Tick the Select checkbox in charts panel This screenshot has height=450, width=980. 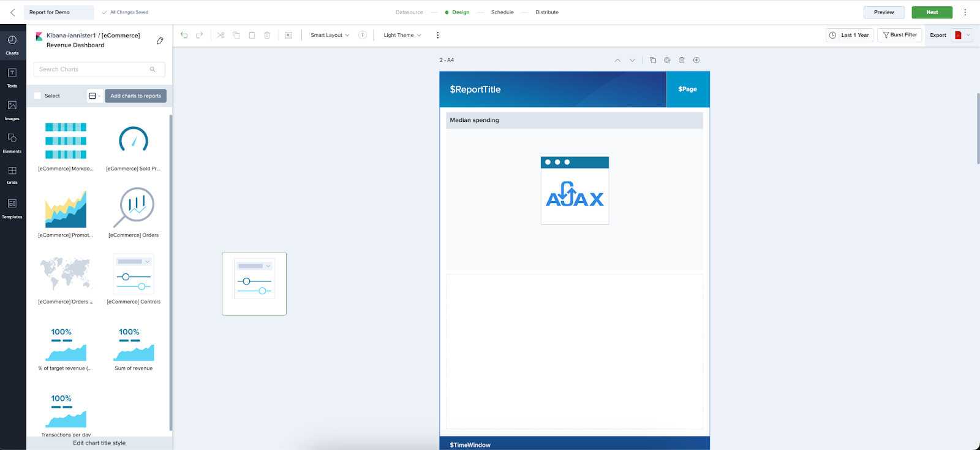[x=37, y=96]
